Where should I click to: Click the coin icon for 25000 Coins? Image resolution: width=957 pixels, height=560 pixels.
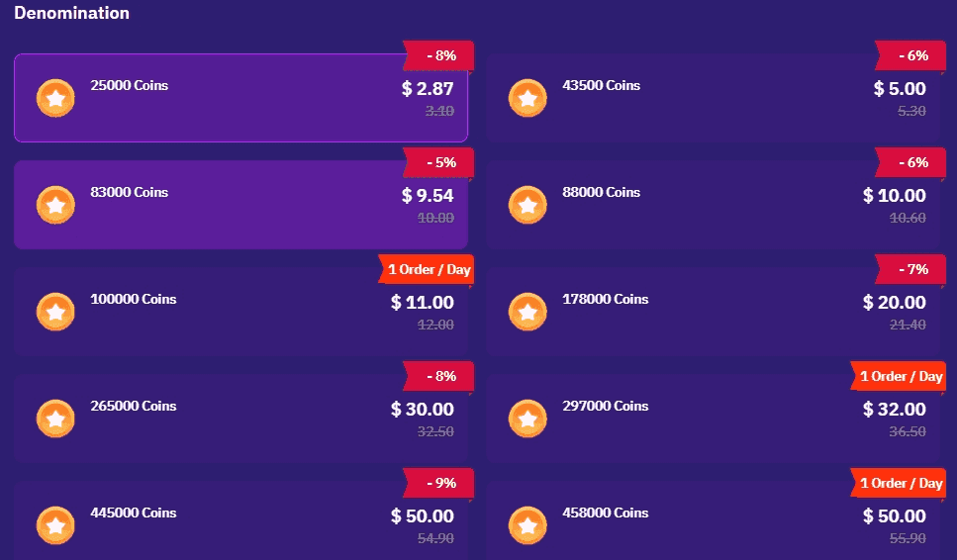(x=55, y=99)
